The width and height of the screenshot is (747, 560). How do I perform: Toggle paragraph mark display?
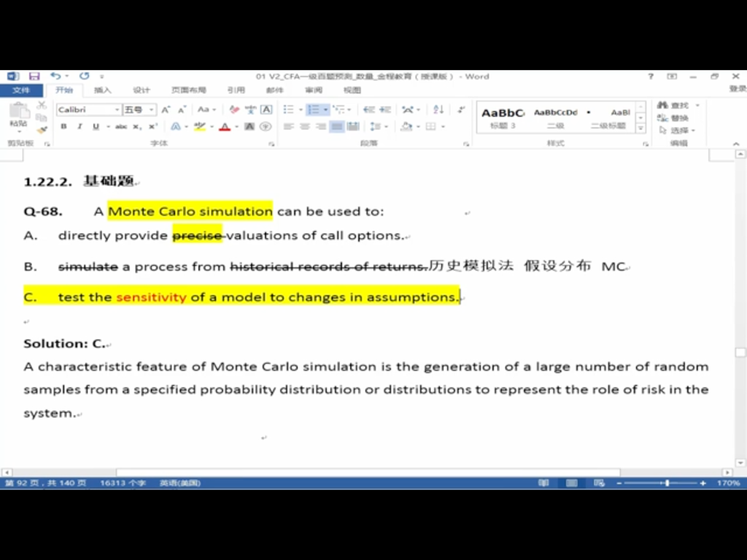pyautogui.click(x=461, y=110)
